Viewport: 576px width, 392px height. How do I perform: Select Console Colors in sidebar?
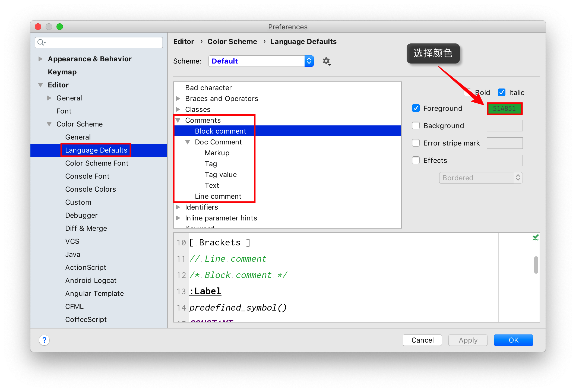[90, 189]
